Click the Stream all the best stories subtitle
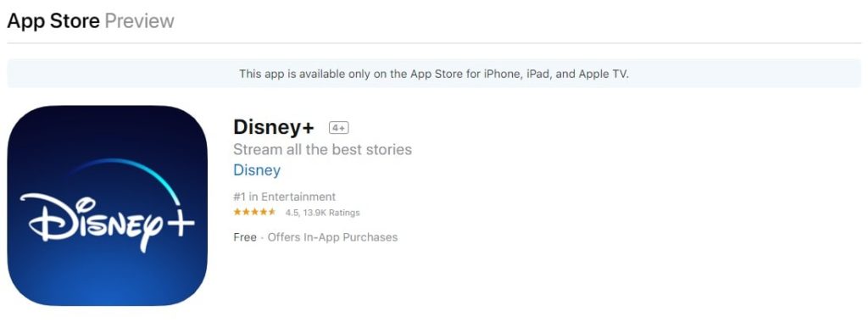868x333 pixels. [x=322, y=149]
